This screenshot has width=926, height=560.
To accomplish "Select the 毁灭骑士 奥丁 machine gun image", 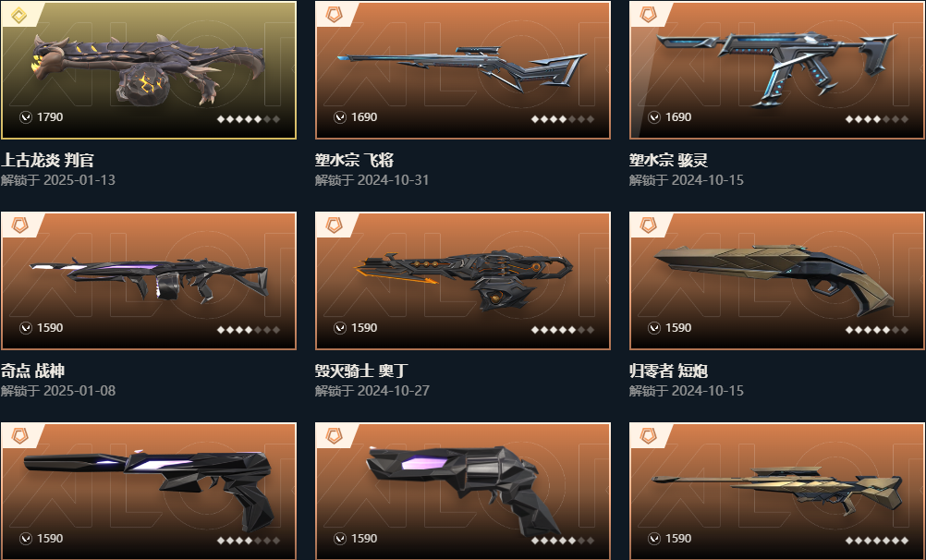I will (x=464, y=280).
